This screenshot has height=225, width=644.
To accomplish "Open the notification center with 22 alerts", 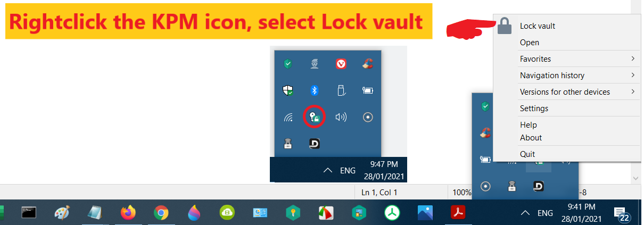I will click(x=621, y=213).
